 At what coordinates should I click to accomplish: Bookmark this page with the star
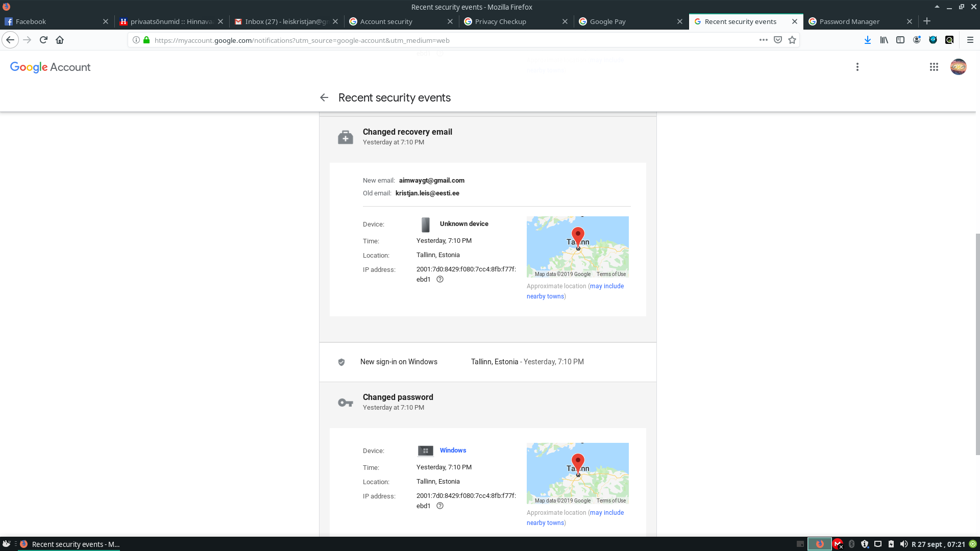(792, 40)
